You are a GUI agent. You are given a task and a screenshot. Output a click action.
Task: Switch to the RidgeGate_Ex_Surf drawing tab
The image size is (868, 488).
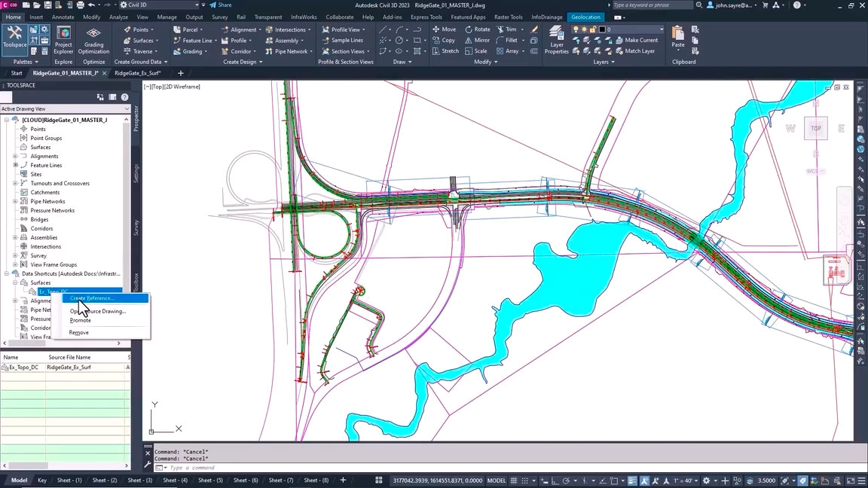click(x=138, y=73)
